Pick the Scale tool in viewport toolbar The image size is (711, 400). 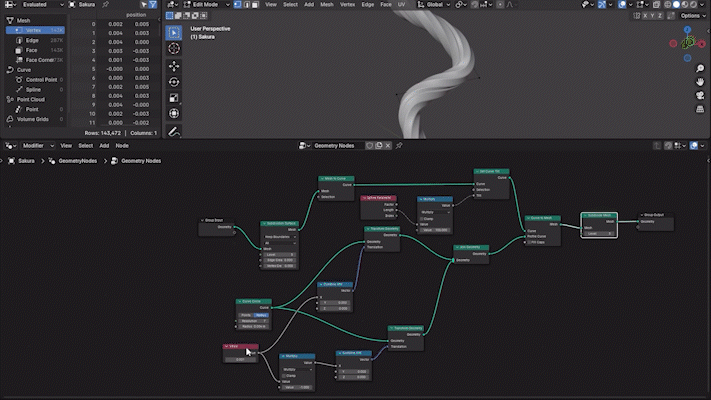(174, 98)
